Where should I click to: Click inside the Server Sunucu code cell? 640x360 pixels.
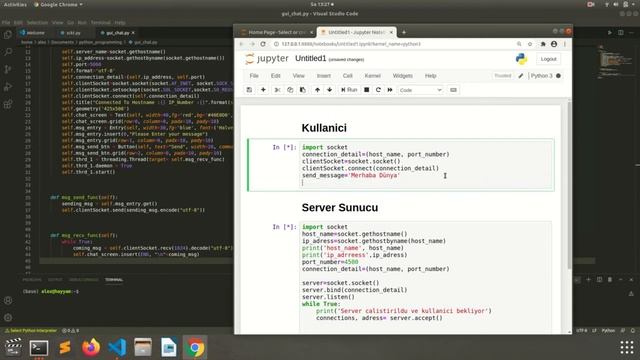(x=426, y=278)
